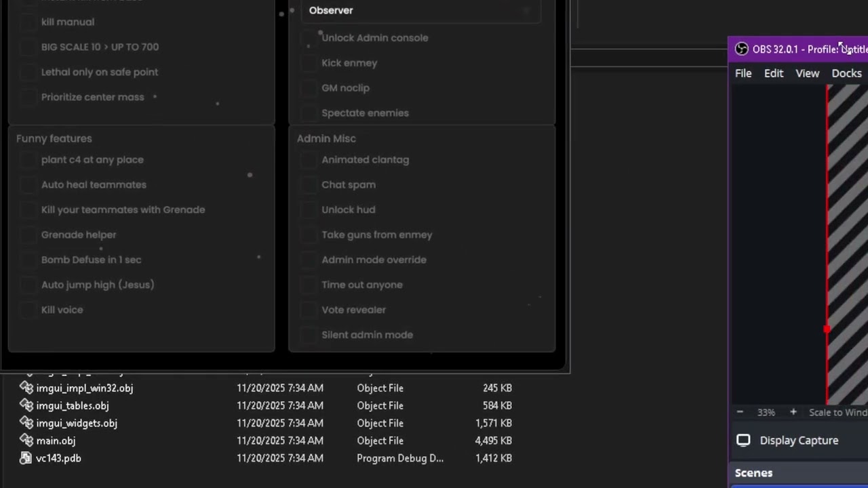Viewport: 868px width, 488px height.
Task: Click the red handle on the OBS preview edge
Action: click(x=827, y=329)
